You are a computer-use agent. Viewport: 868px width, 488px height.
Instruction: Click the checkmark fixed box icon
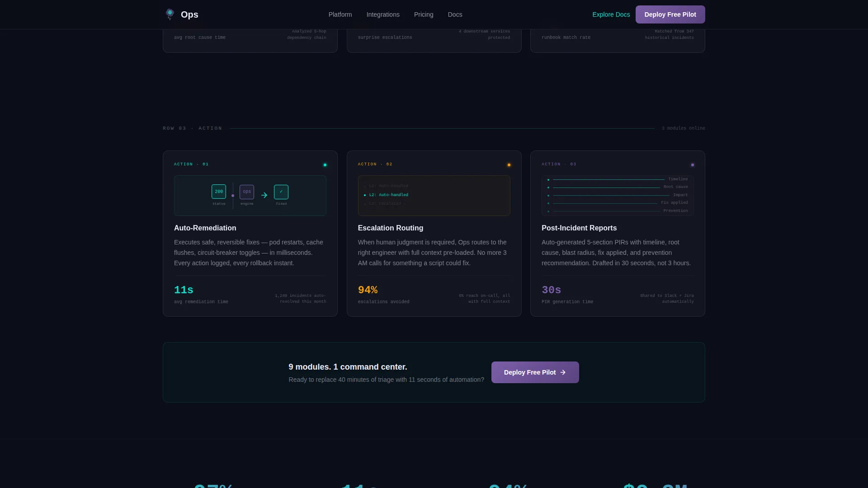[281, 192]
